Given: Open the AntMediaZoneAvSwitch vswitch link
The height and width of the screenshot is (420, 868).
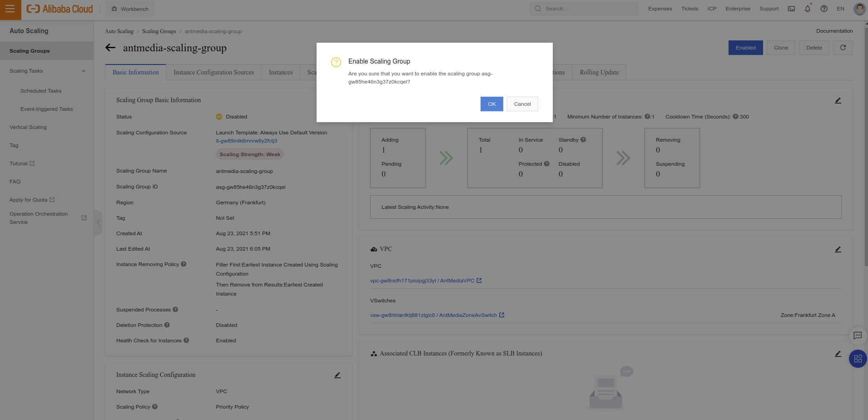Looking at the screenshot, I should click(x=434, y=315).
